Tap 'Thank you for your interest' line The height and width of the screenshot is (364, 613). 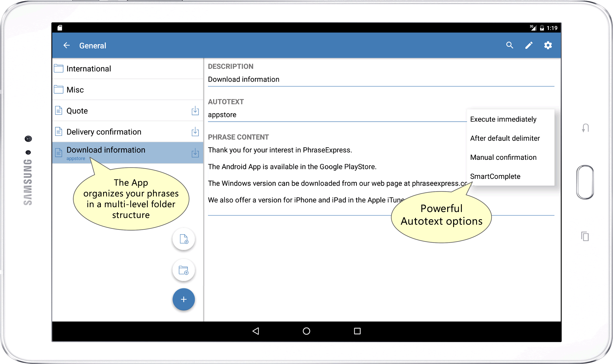[280, 150]
